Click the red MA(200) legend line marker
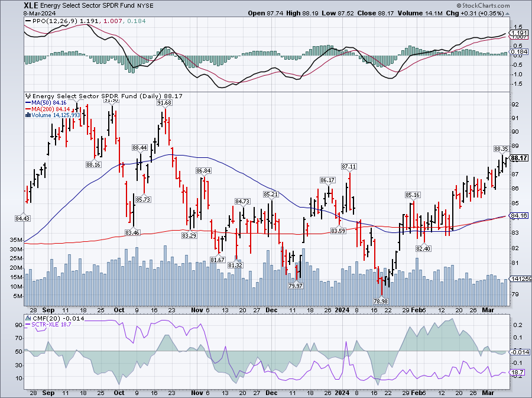The image size is (532, 398). 28,109
